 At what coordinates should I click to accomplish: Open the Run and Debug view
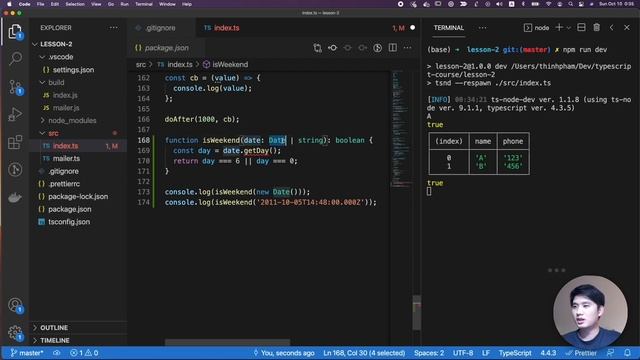pos(15,114)
